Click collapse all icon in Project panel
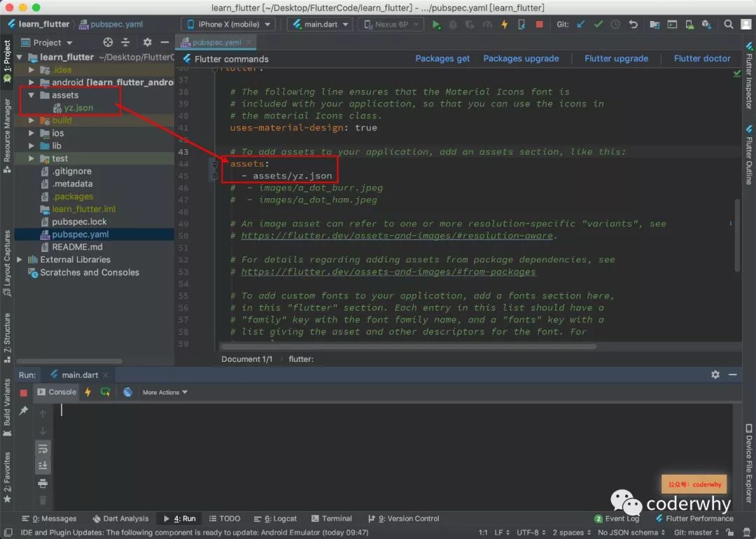Viewport: 756px width, 539px height. [125, 43]
